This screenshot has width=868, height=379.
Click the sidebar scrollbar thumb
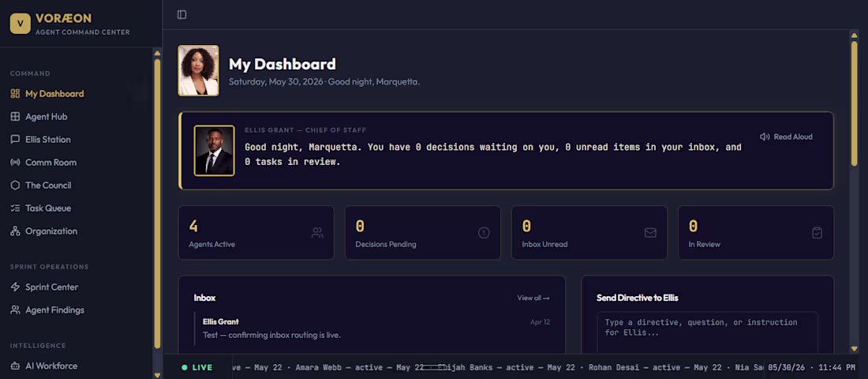click(x=157, y=204)
